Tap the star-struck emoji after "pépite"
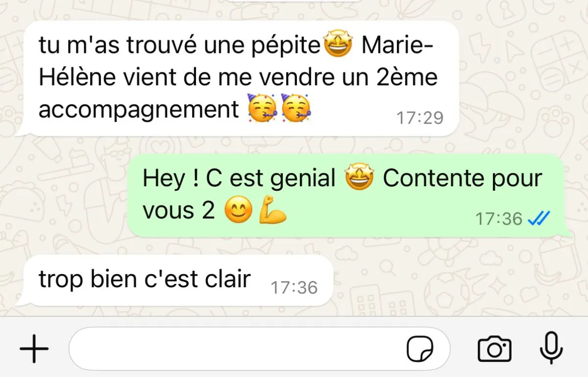The image size is (588, 377). 338,45
